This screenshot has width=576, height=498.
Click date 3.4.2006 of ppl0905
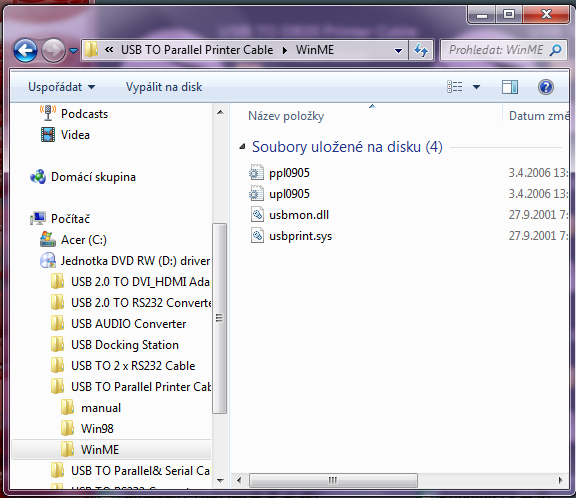click(x=539, y=173)
